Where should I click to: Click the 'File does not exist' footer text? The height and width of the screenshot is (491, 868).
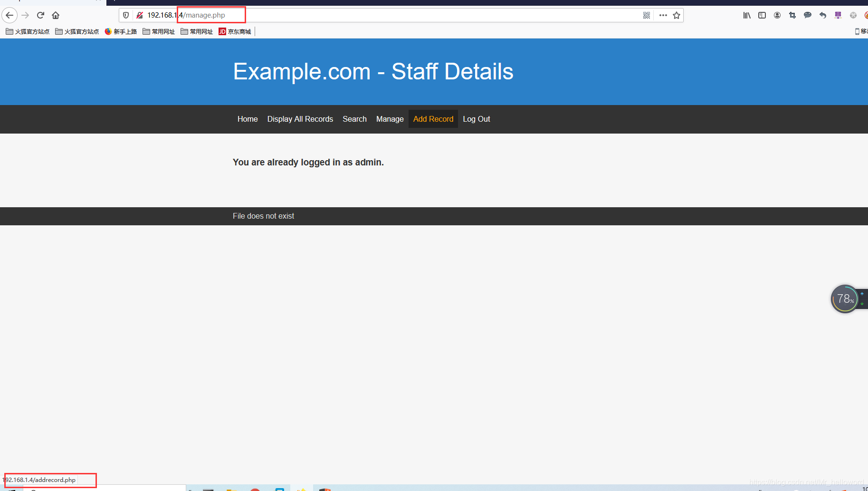coord(263,216)
